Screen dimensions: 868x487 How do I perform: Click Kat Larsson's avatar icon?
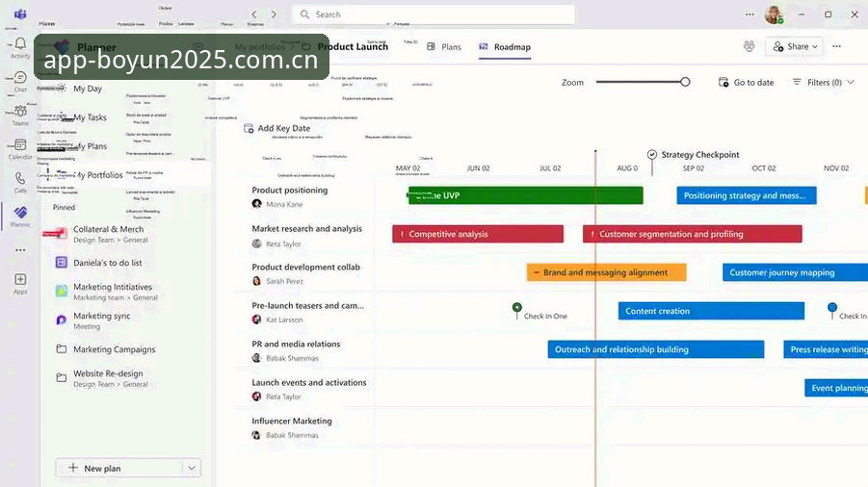click(x=257, y=320)
